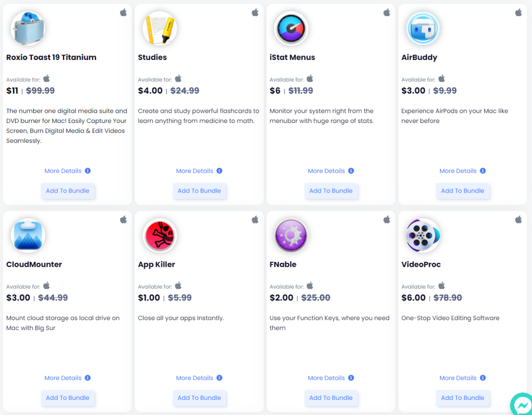Click the Apple badge at the top corner of the Studies card
Screen dimensions: 532x415
[x=255, y=12]
